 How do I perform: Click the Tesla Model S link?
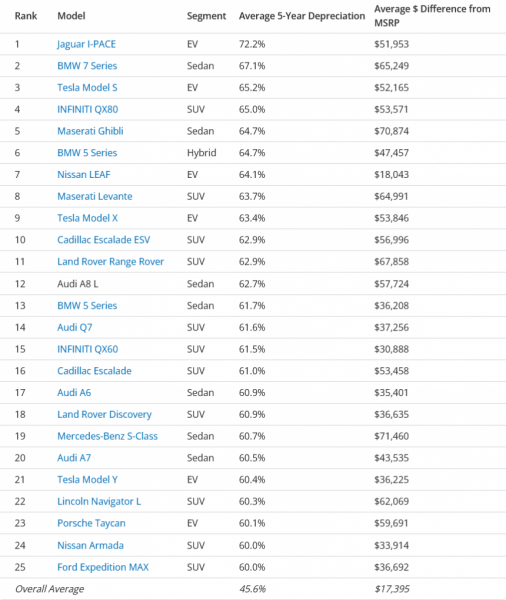point(87,88)
